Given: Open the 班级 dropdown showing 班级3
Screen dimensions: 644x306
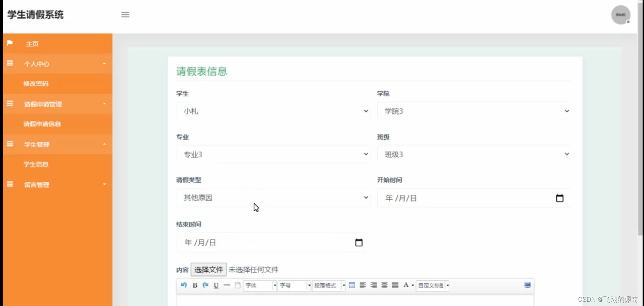Looking at the screenshot, I should coord(474,154).
